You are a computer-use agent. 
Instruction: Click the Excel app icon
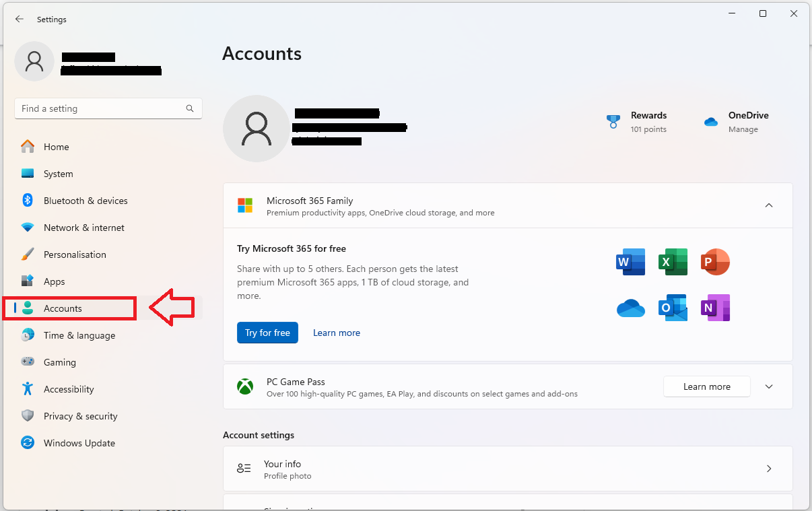(x=673, y=262)
